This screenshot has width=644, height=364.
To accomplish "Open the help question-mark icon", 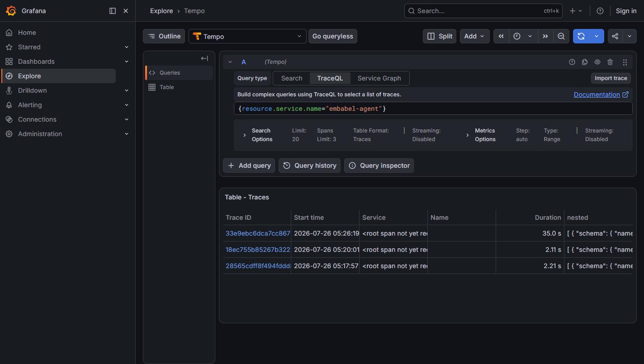I will point(600,11).
